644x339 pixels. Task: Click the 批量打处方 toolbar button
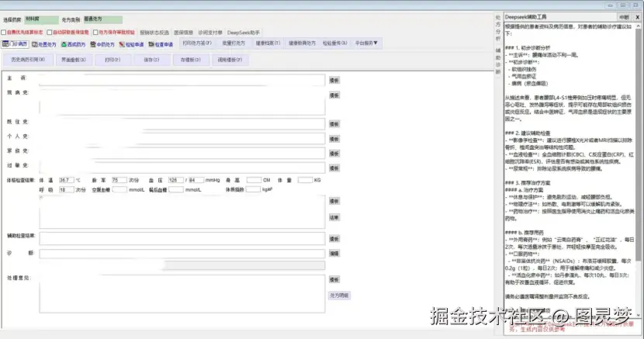click(x=234, y=43)
